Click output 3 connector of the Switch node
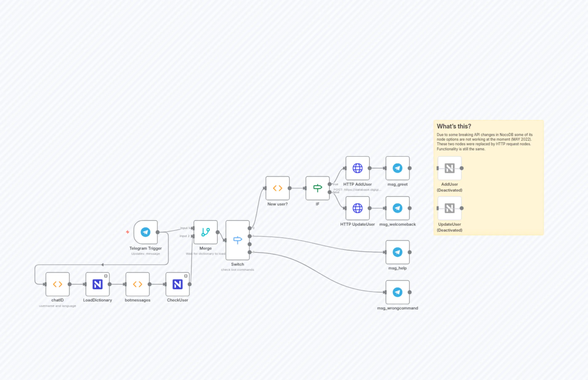 (x=250, y=252)
